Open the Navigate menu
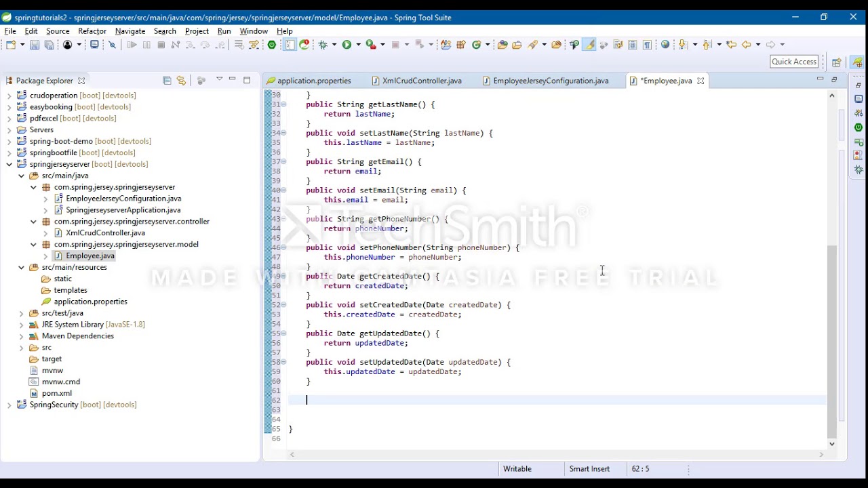 coord(130,31)
